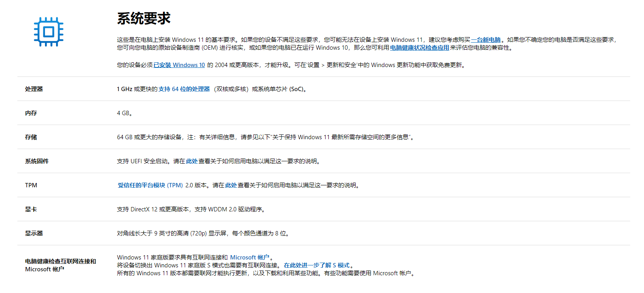Screen dimensions: 644x293
Task: Click the 所有的 Windows 11 版本都需要联网才能执行更新 sentence
Action: point(182,273)
